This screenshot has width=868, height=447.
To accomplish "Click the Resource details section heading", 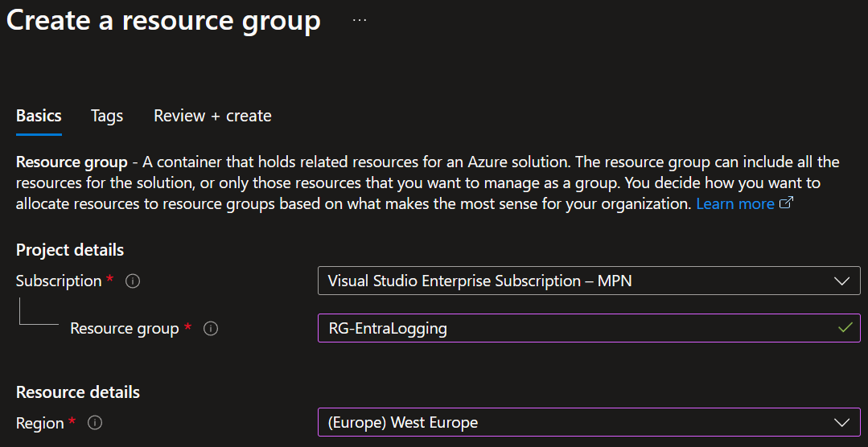I will pyautogui.click(x=78, y=392).
